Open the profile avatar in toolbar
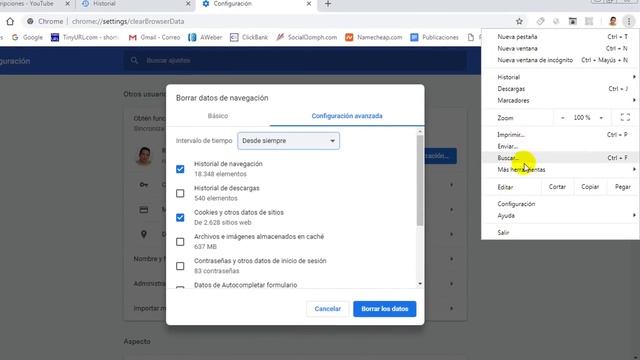The width and height of the screenshot is (640, 360). 612,21
